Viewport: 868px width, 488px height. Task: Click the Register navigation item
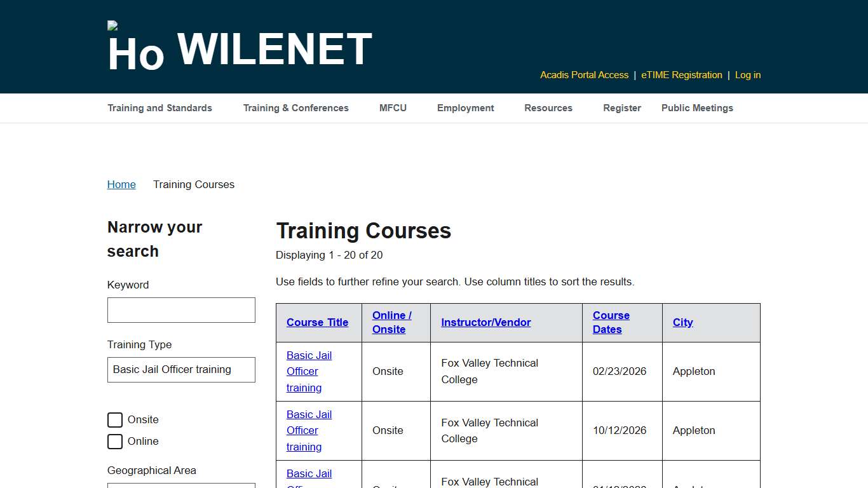point(622,108)
